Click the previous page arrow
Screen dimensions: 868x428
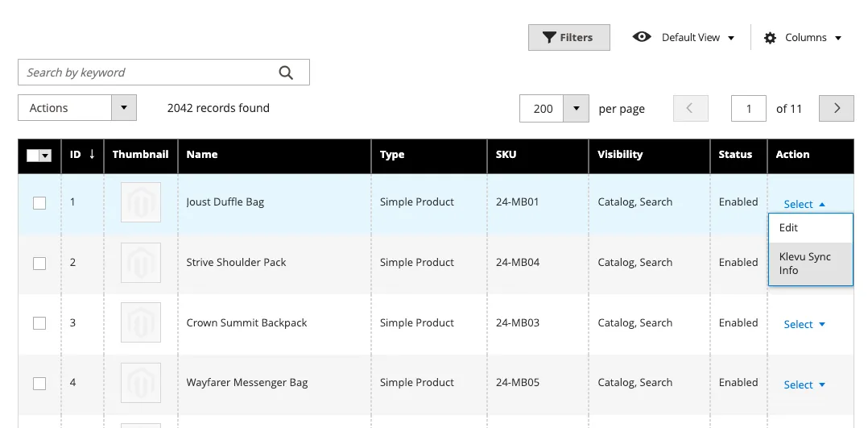tap(690, 108)
